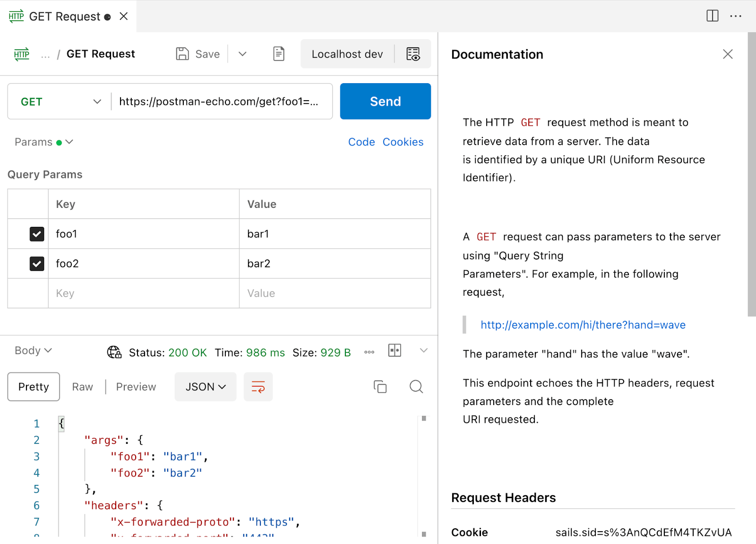Click the empty Value placeholder field
This screenshot has width=756, height=544.
[x=335, y=294]
